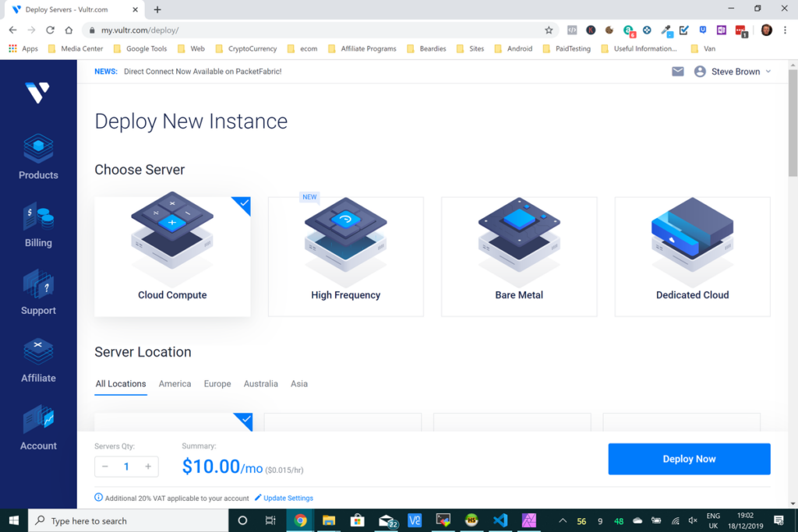Open the CryptoCurrency bookmarks folder
This screenshot has height=532, width=798.
coord(246,49)
